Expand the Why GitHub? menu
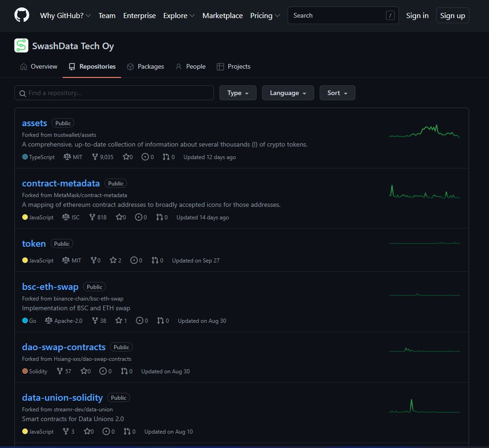489x448 pixels. (65, 16)
